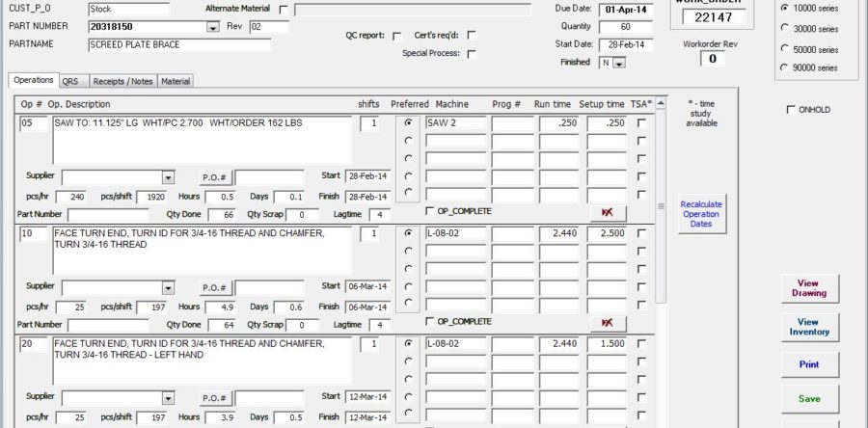Image resolution: width=868 pixels, height=428 pixels.
Task: Click the Rev field showing 02
Action: pyautogui.click(x=269, y=27)
